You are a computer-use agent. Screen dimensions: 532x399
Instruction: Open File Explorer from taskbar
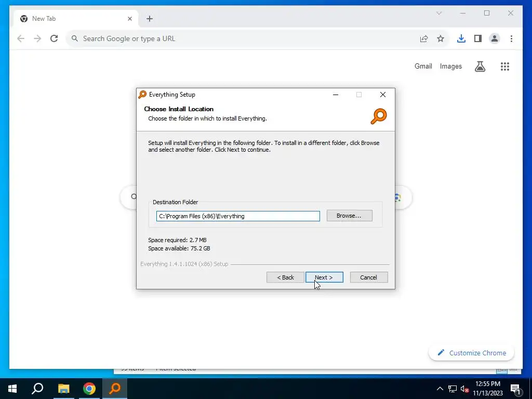click(63, 389)
